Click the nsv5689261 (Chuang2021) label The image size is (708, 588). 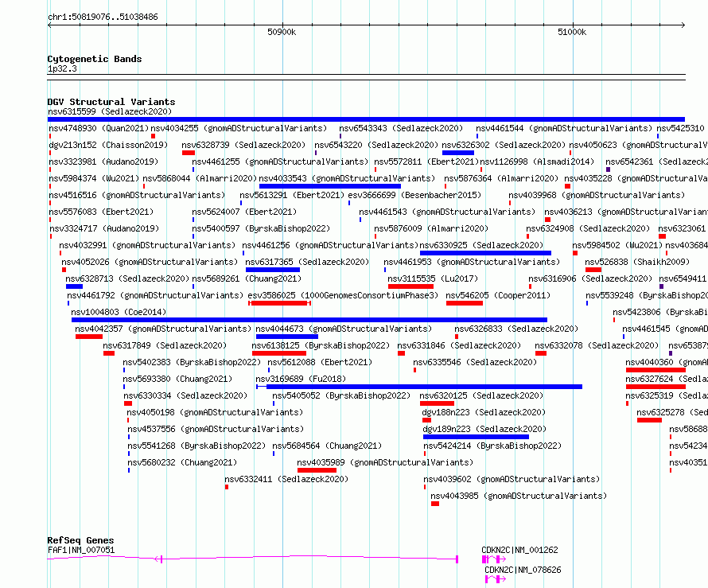pos(247,278)
